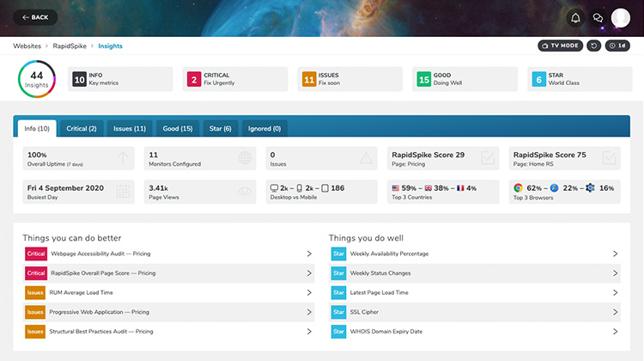Open Weekly Status Changes insight
644x361 pixels.
tap(475, 273)
